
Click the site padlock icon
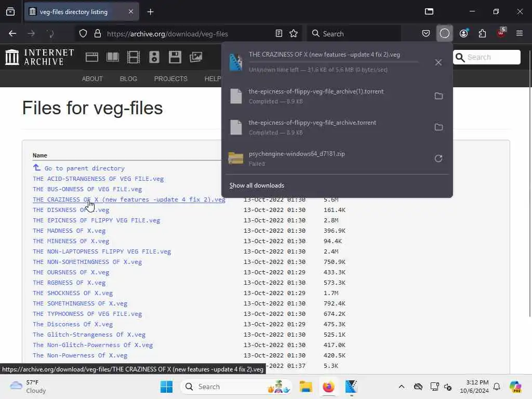98,34
